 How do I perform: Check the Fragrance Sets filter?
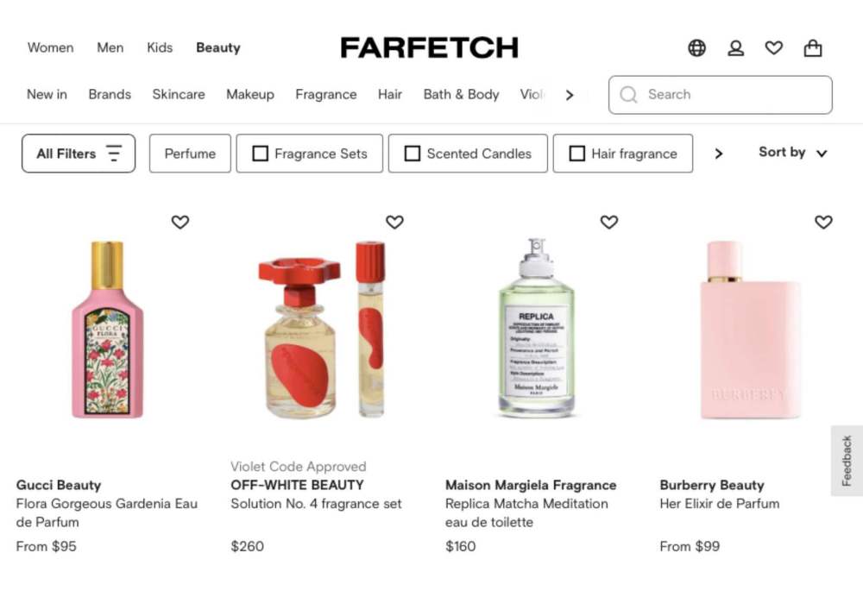(x=260, y=154)
